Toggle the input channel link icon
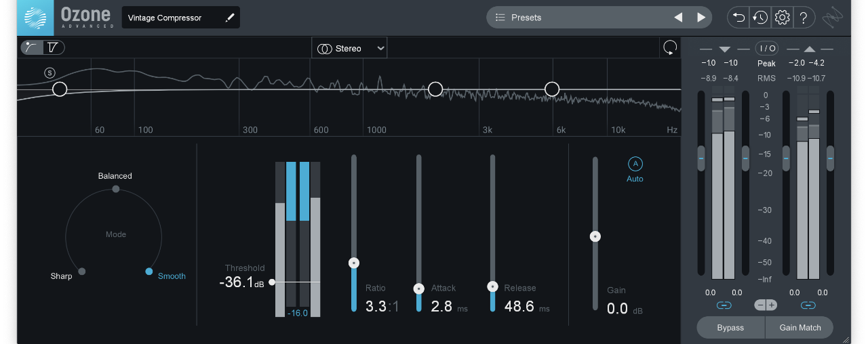Image resolution: width=868 pixels, height=344 pixels. click(724, 305)
